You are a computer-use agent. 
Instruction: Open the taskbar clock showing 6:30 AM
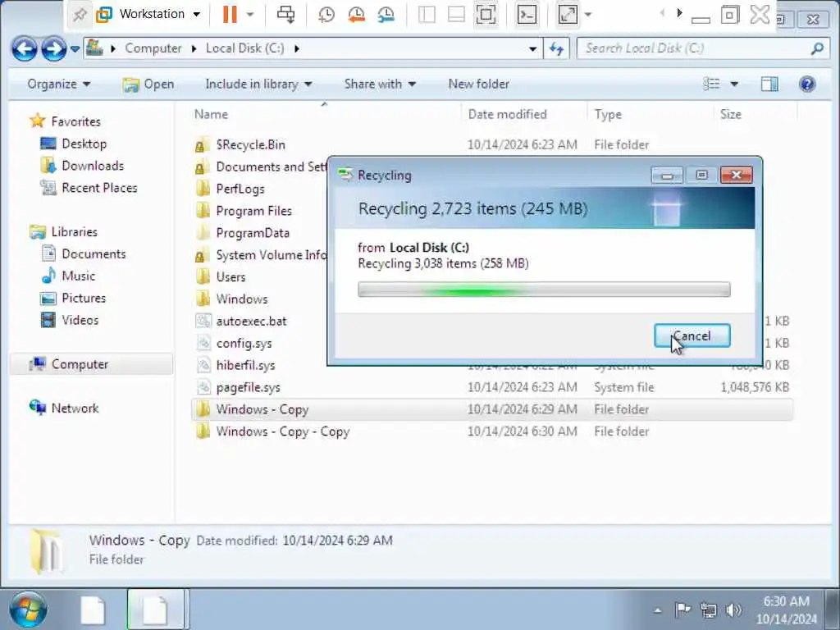[787, 609]
